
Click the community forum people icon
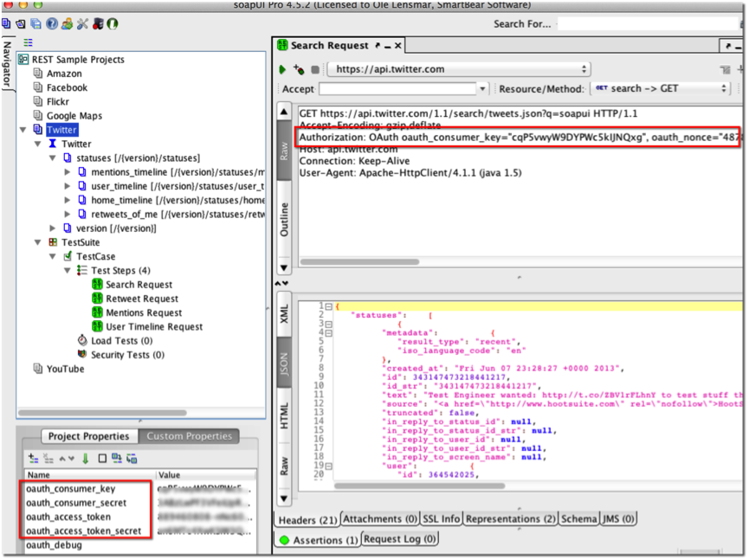click(x=67, y=23)
